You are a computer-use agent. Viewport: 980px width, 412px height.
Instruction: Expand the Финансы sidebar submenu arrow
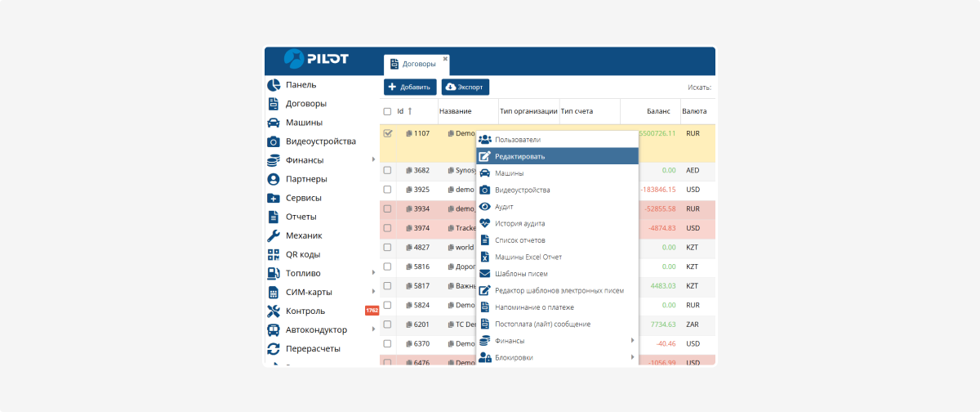[x=373, y=160]
